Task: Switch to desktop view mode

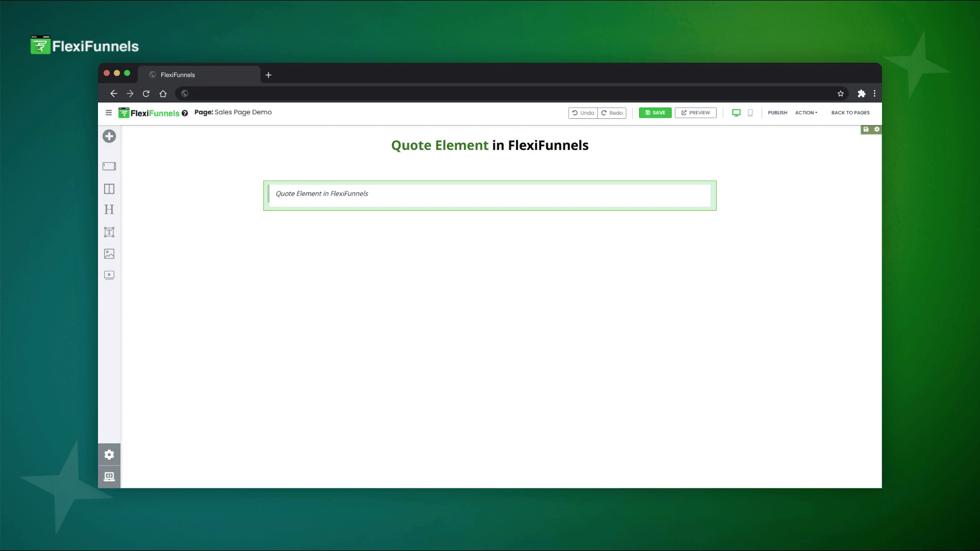Action: click(x=736, y=113)
